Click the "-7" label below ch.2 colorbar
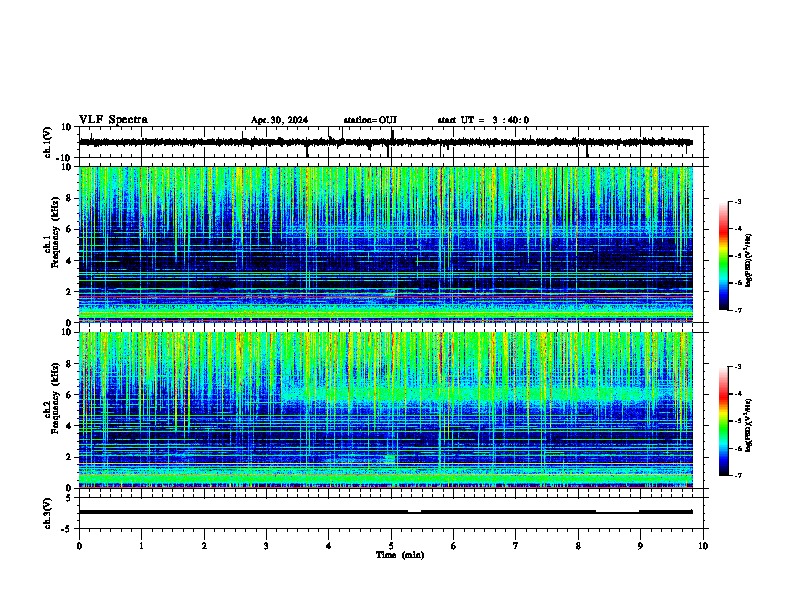The width and height of the screenshot is (792, 612). [737, 475]
